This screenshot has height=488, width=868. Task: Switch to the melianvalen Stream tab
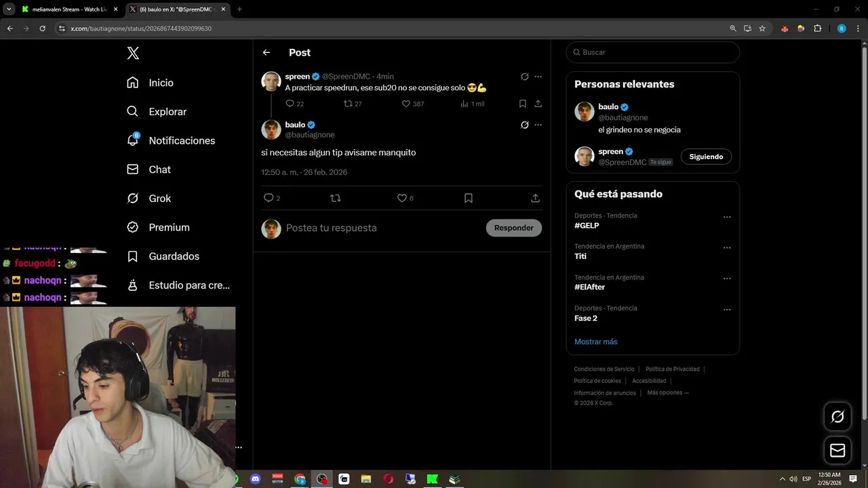click(71, 9)
